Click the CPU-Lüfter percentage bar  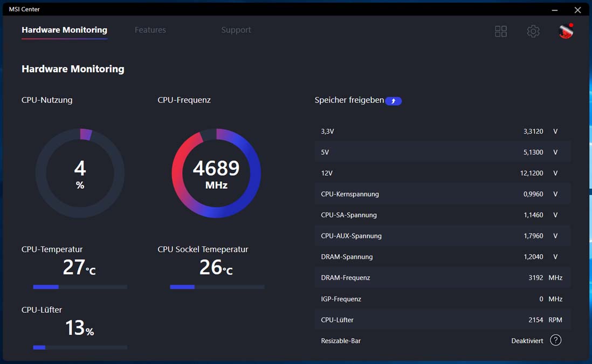tap(80, 347)
